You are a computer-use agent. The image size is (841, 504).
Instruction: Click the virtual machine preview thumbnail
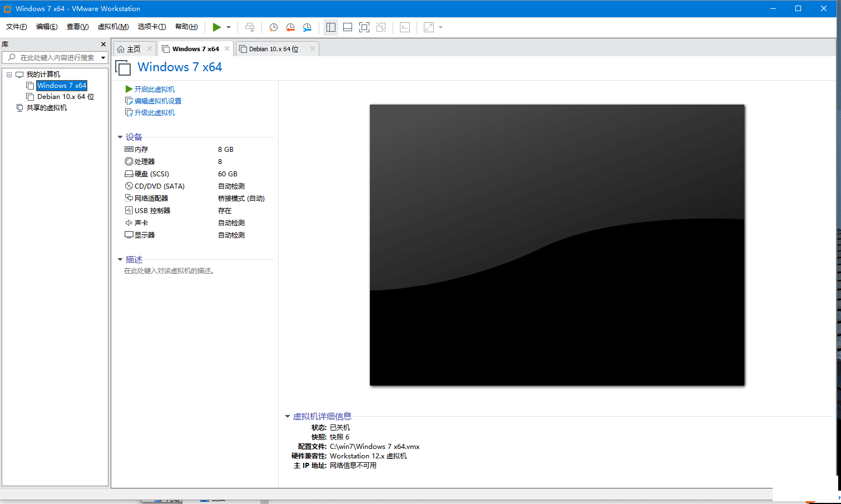[557, 245]
